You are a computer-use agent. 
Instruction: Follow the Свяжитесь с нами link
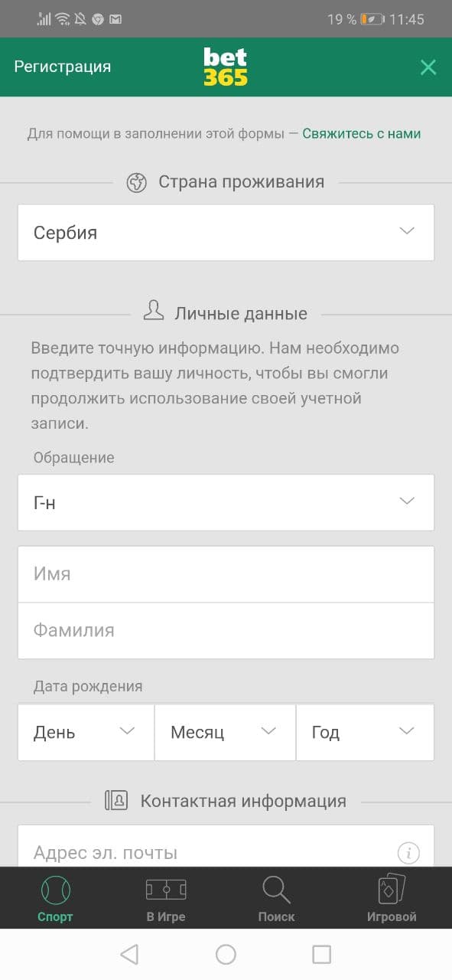[x=361, y=133]
